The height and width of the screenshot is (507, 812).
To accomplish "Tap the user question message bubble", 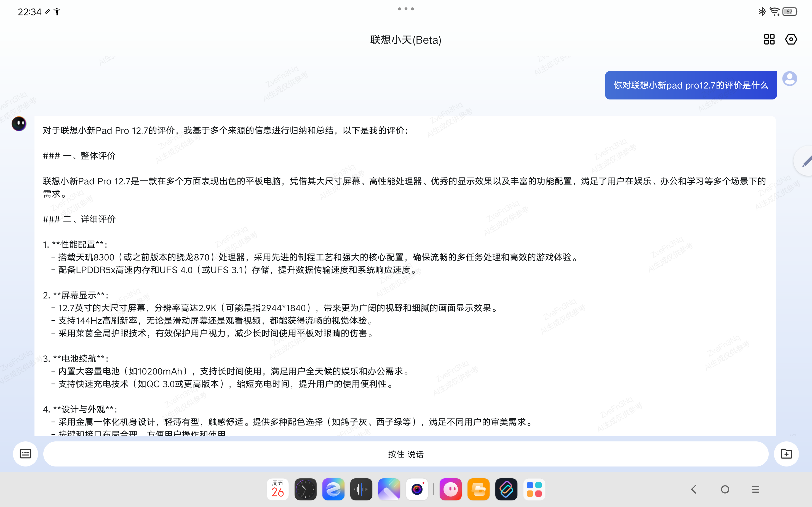I will (691, 85).
